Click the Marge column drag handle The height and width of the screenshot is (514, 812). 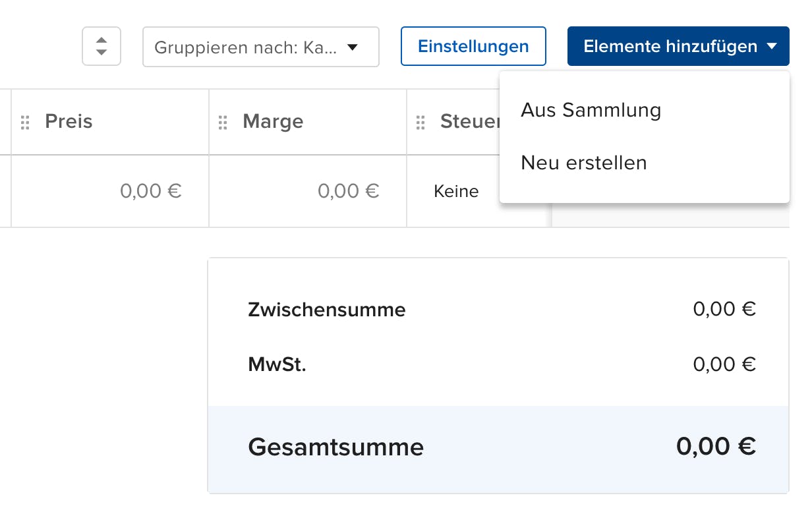click(x=223, y=123)
